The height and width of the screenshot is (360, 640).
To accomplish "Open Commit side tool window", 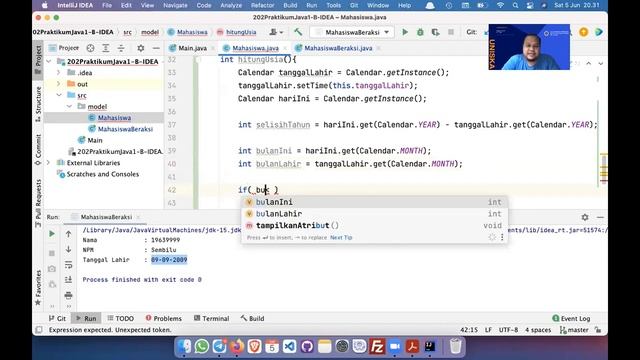I will coord(38,149).
